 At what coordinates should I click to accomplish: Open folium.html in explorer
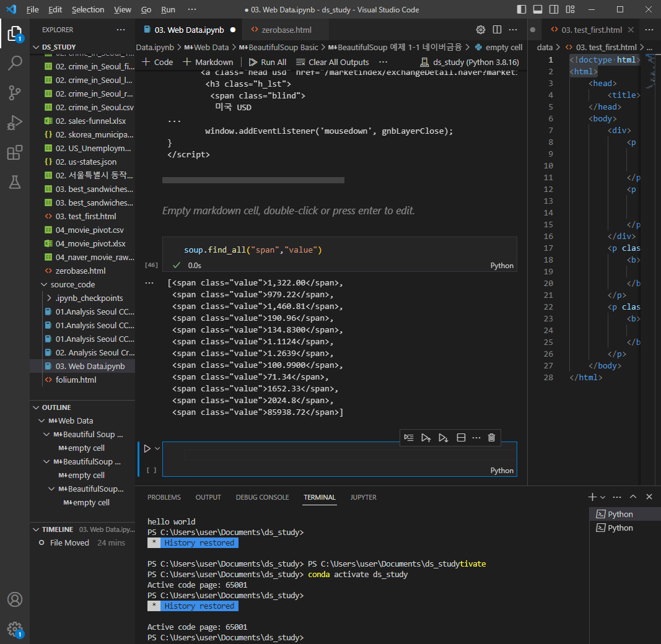[76, 380]
